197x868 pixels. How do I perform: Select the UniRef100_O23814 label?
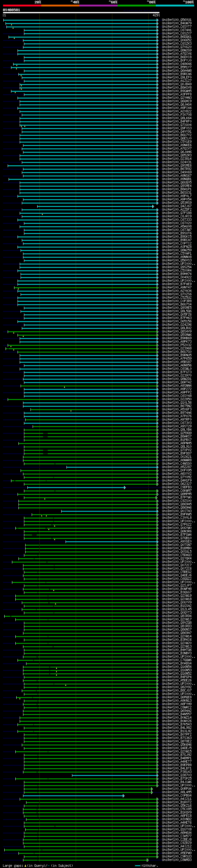coord(177,159)
